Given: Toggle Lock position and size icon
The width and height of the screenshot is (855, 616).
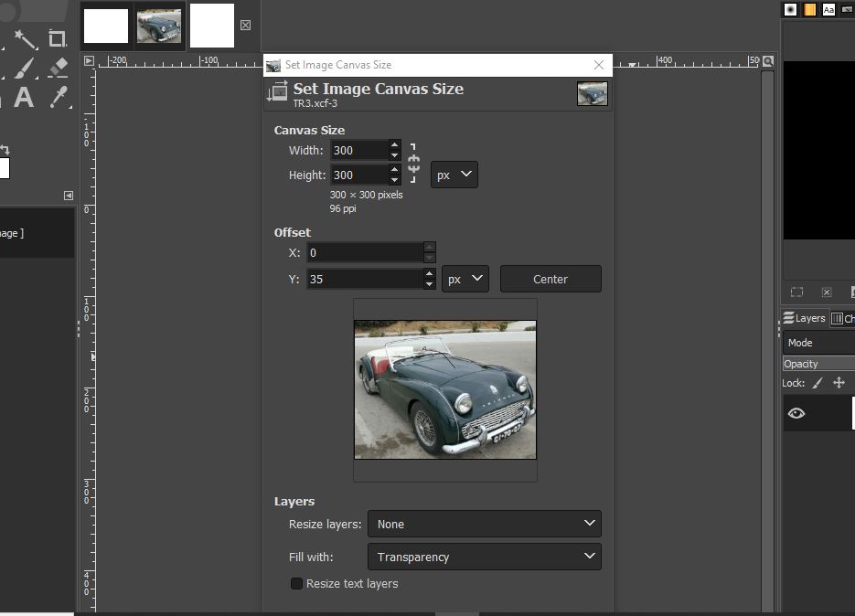Looking at the screenshot, I should click(x=839, y=383).
